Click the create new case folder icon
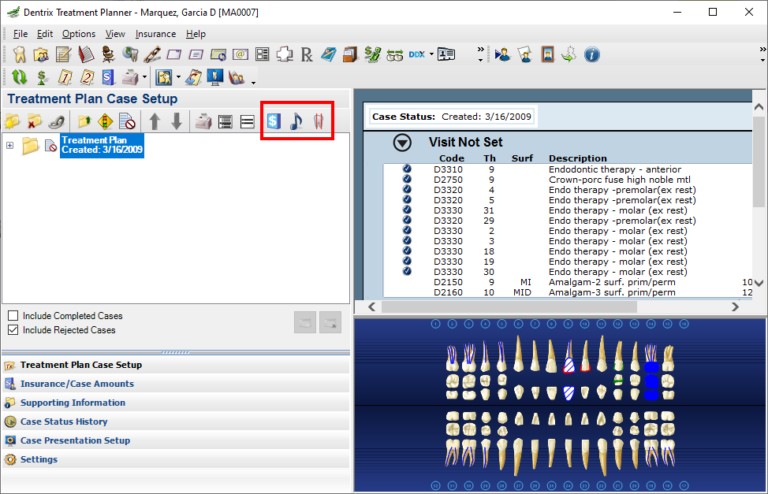Image resolution: width=768 pixels, height=494 pixels. (12, 121)
